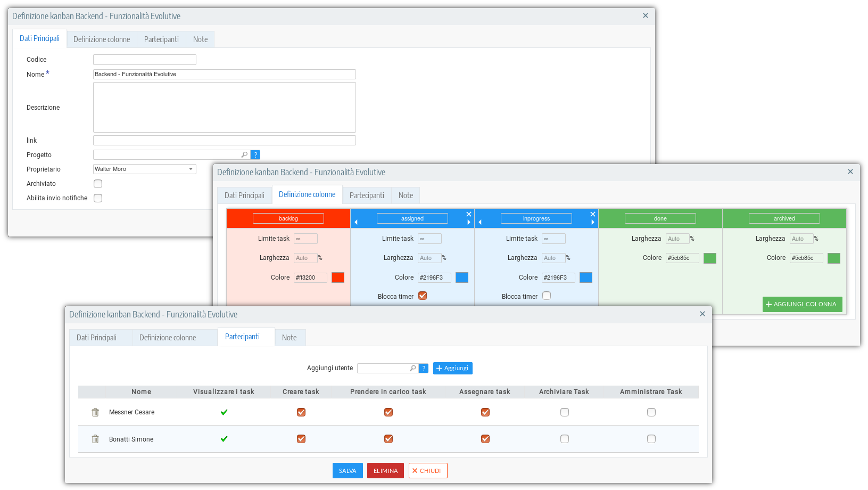Open Note tab in the bottom dialog

click(289, 338)
